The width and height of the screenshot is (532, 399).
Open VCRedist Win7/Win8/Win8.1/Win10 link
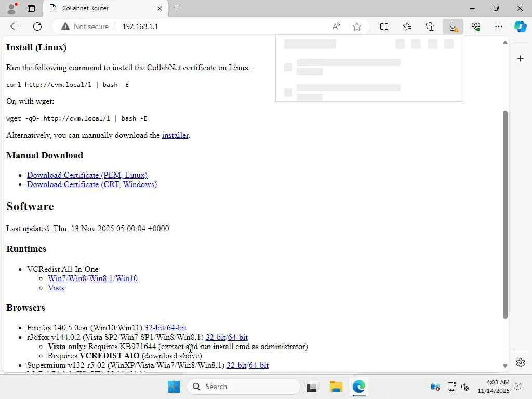(x=92, y=278)
